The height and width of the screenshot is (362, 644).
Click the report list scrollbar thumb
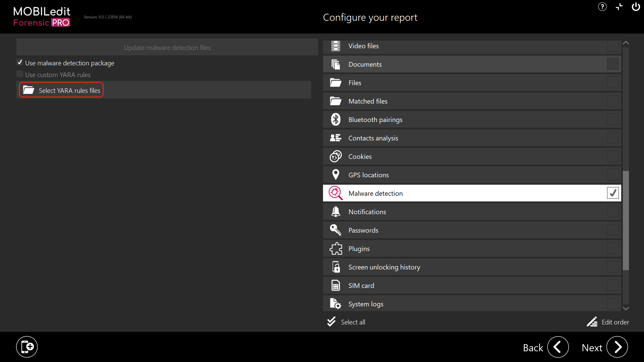point(626,220)
